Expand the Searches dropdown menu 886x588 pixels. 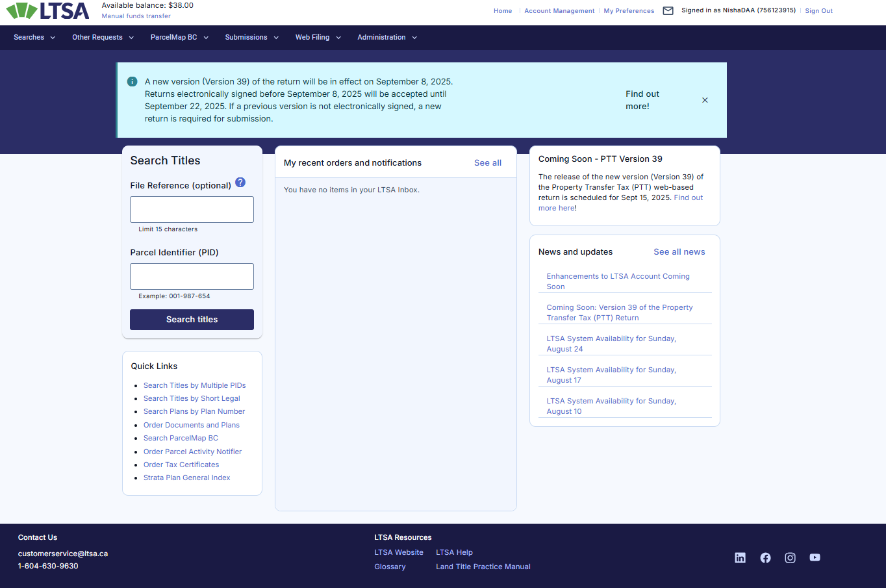(34, 38)
